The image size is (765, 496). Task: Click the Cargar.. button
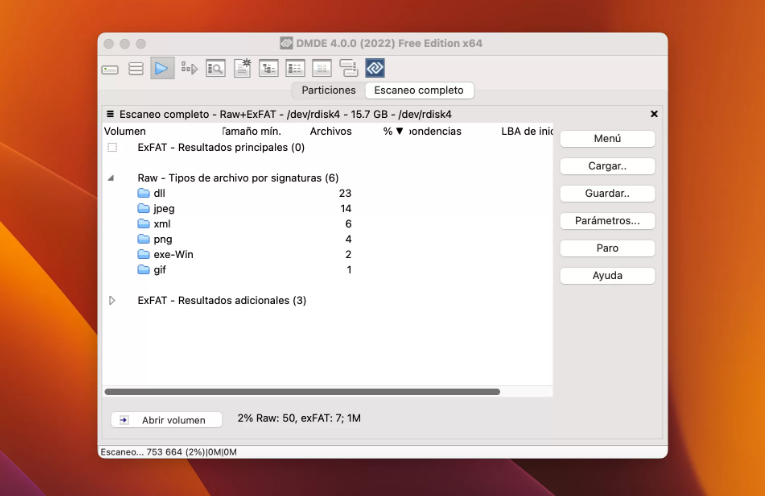pos(607,166)
